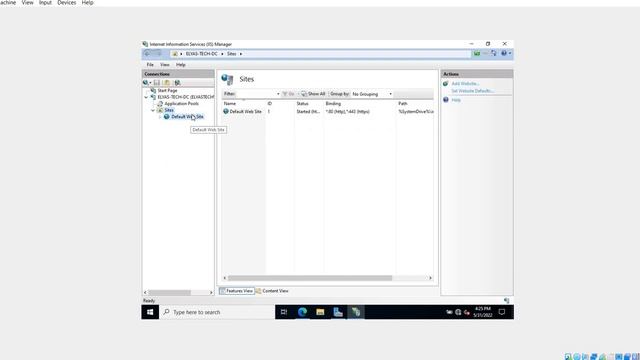640x360 pixels.
Task: Click ELYAS-TECH-DC in the breadcrumb
Action: pyautogui.click(x=202, y=54)
